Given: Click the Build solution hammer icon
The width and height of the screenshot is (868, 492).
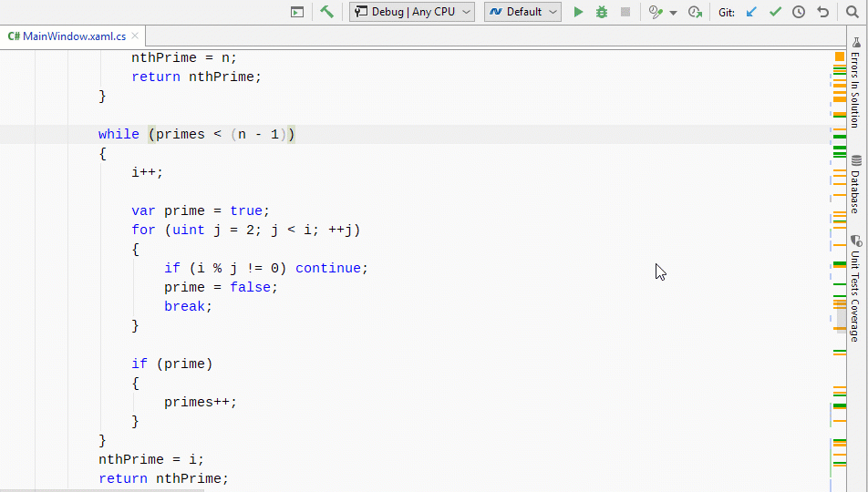Looking at the screenshot, I should 326,12.
